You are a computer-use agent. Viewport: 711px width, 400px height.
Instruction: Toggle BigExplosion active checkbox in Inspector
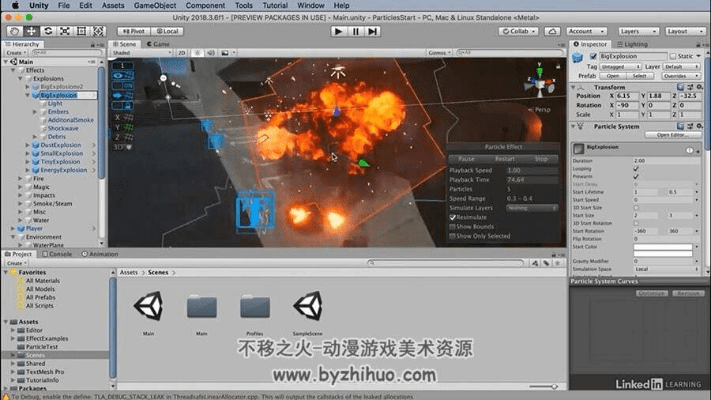(593, 56)
